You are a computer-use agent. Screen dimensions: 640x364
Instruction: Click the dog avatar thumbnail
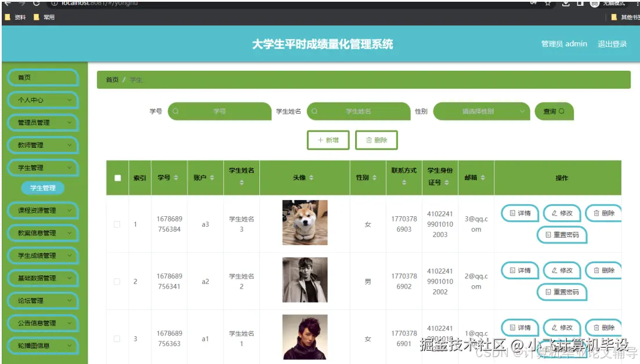click(x=305, y=223)
